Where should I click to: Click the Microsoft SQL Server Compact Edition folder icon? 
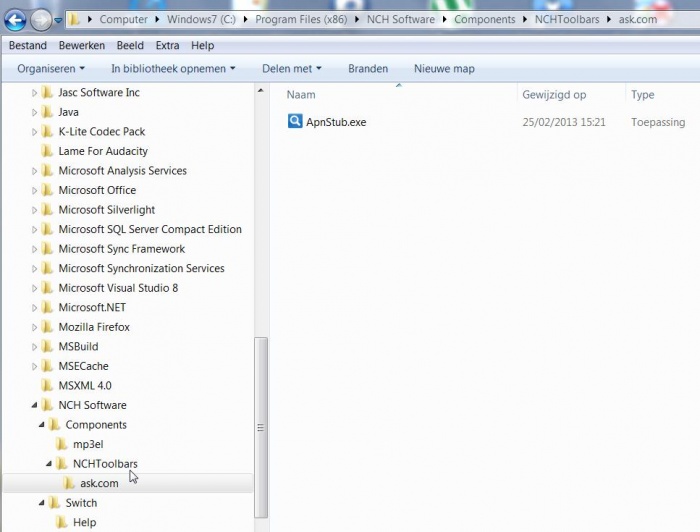point(47,229)
